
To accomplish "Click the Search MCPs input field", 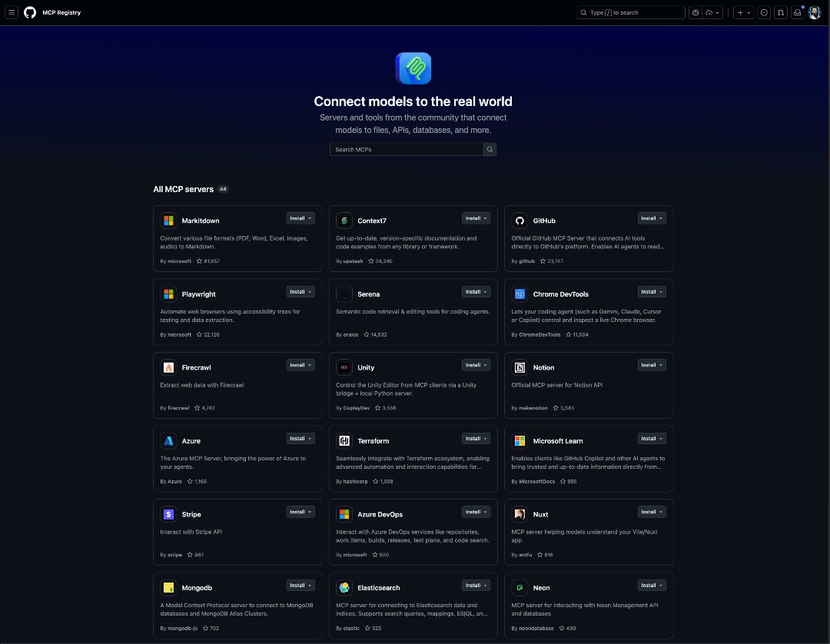I will (x=407, y=149).
